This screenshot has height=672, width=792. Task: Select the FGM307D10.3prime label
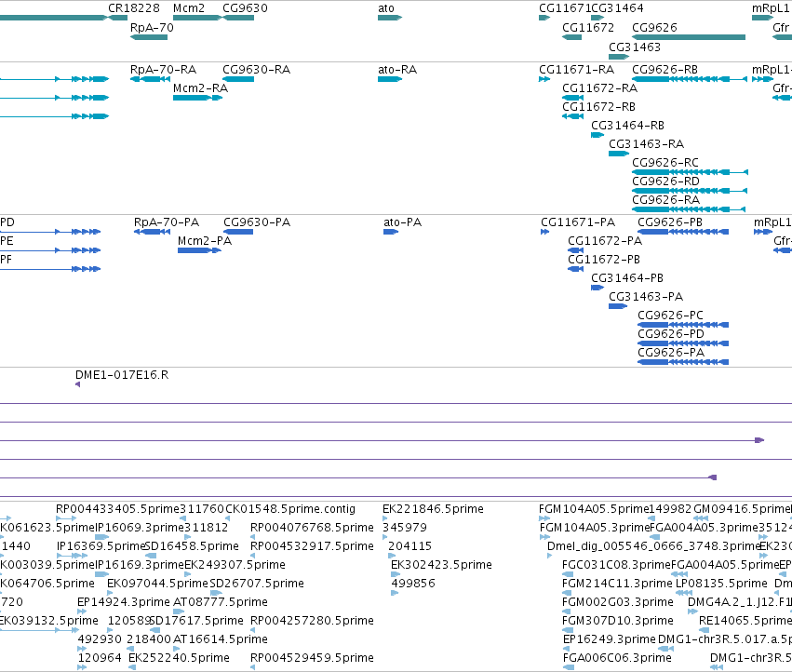tap(618, 621)
